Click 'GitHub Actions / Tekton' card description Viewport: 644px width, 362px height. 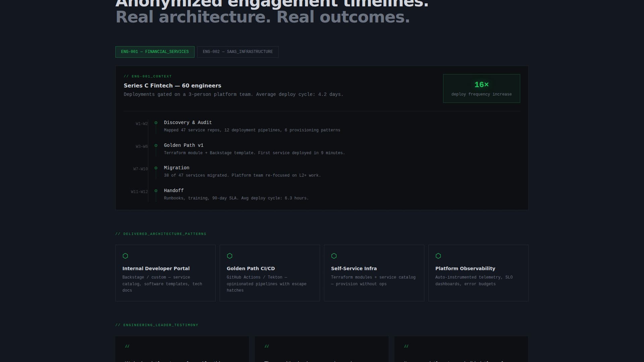pyautogui.click(x=267, y=284)
